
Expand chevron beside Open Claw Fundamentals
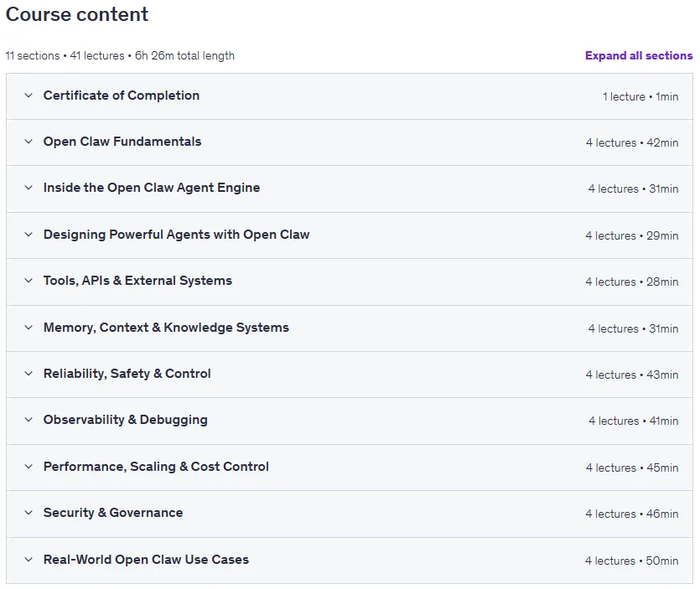pyautogui.click(x=29, y=142)
